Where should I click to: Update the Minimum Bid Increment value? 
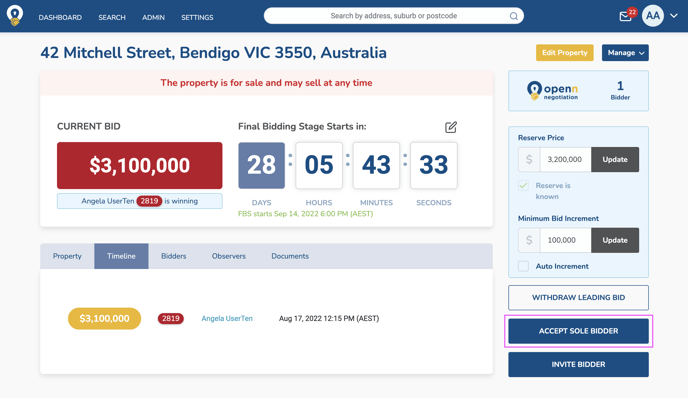click(x=615, y=240)
